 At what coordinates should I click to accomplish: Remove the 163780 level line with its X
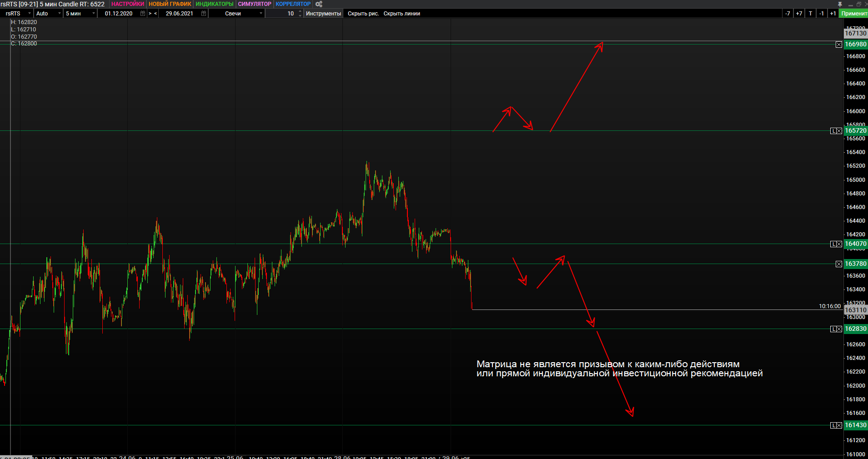click(x=839, y=264)
